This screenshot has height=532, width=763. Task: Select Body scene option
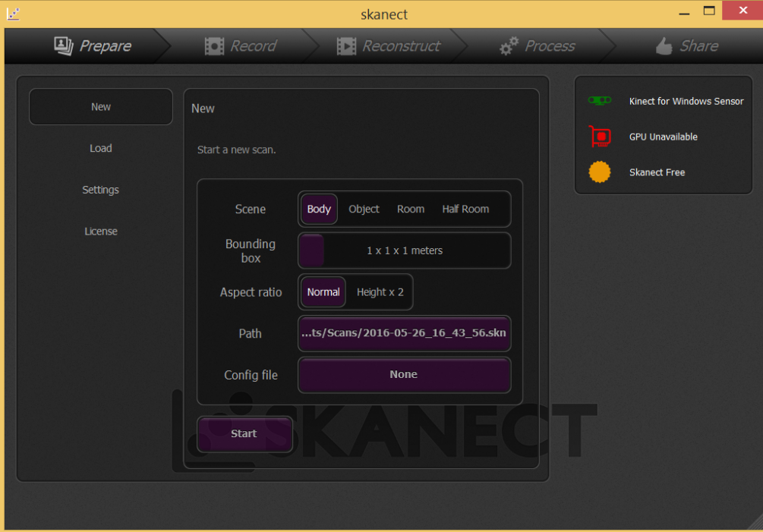tap(319, 209)
